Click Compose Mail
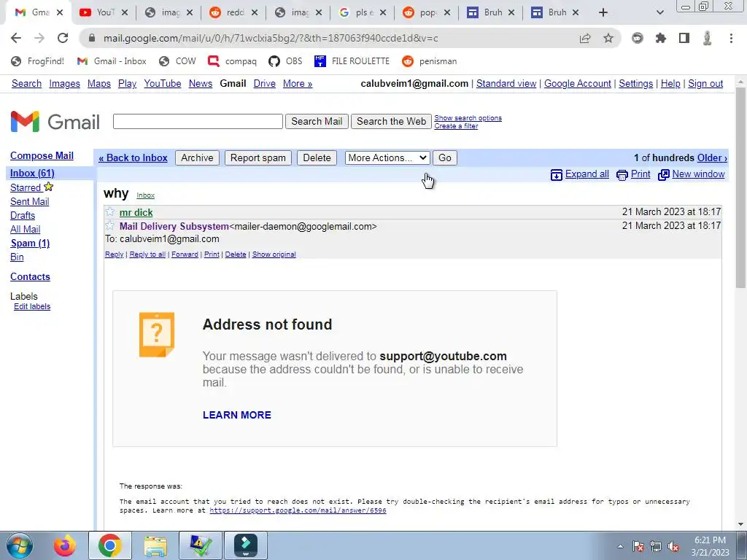The image size is (747, 560). (42, 156)
